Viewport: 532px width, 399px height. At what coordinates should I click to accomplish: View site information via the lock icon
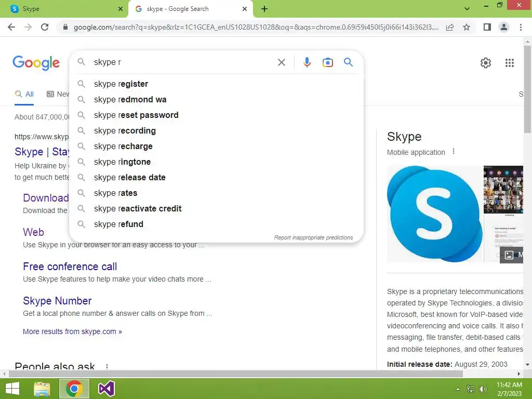65,27
